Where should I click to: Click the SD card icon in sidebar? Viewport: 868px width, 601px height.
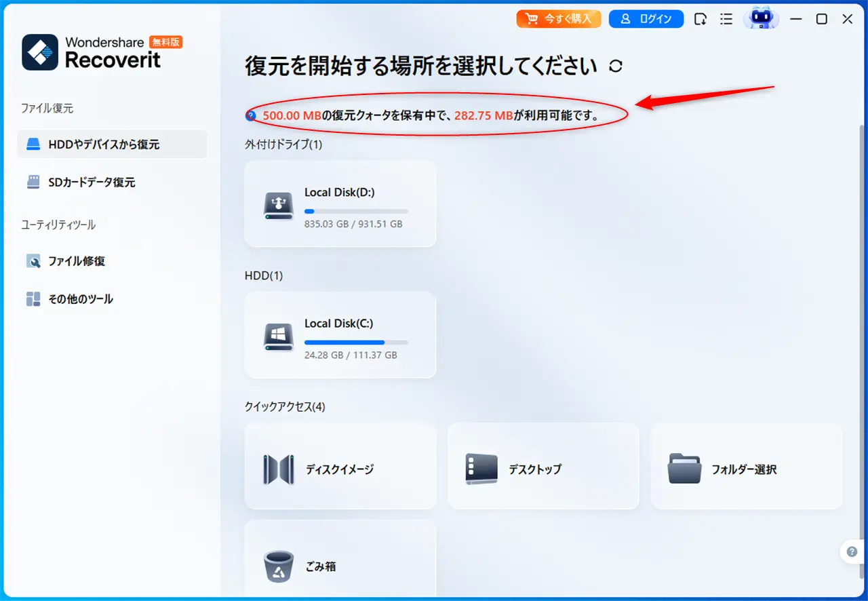pos(33,182)
